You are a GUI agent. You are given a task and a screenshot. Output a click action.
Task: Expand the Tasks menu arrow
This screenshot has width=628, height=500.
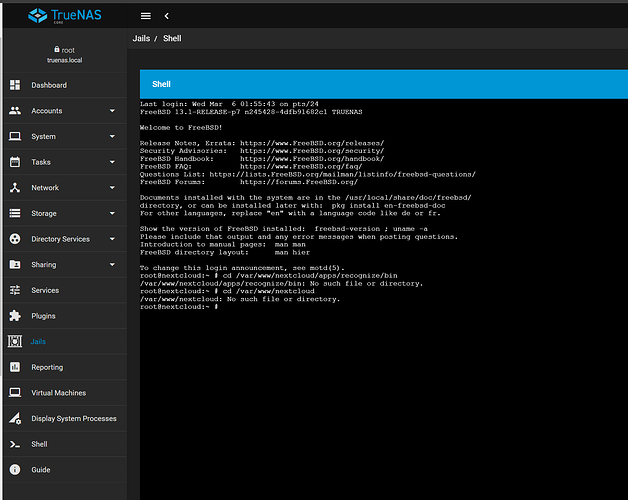(112, 162)
